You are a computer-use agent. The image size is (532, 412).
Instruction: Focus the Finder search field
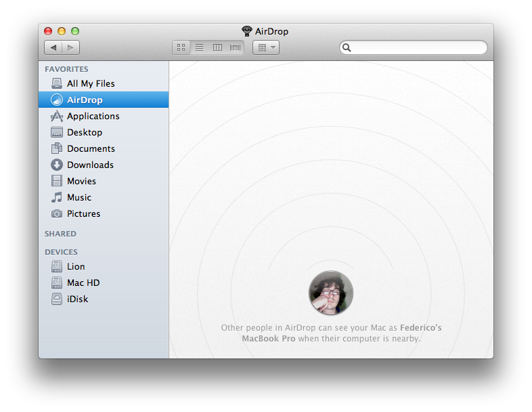[x=414, y=47]
